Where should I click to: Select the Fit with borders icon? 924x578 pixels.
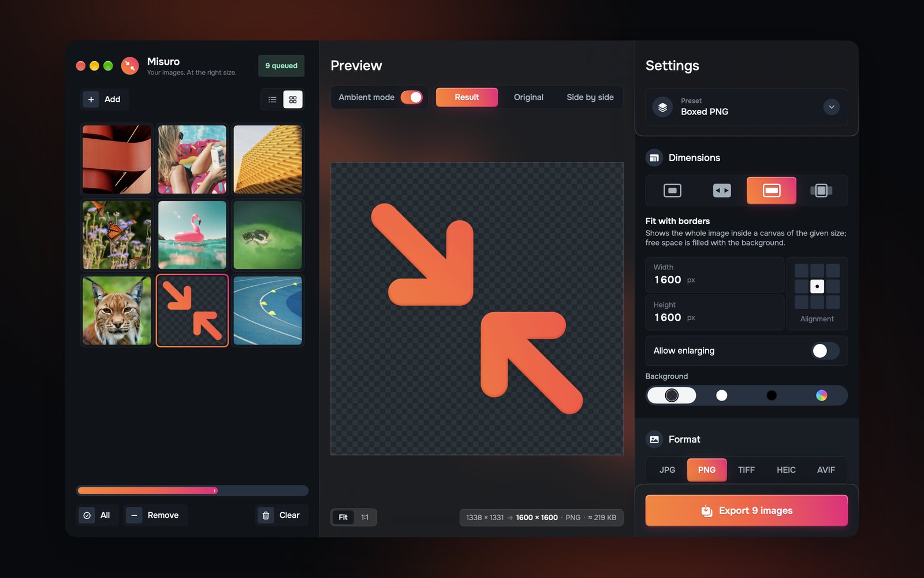click(x=772, y=190)
